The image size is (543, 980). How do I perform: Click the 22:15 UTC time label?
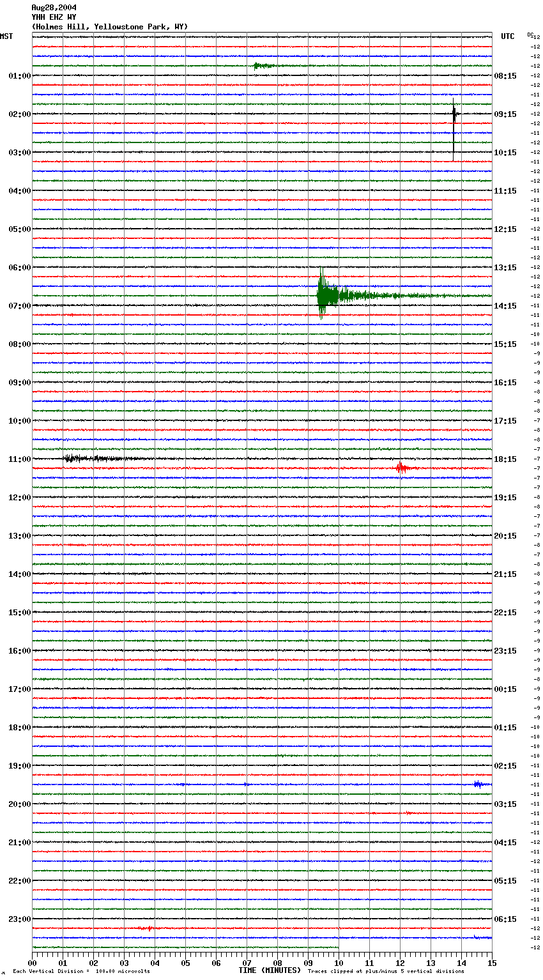tap(505, 613)
